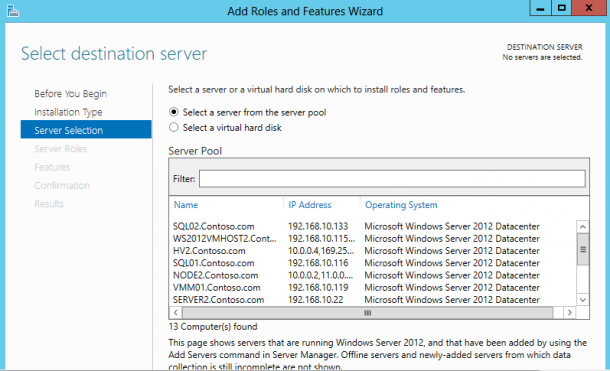Screen dimensions: 610x371
Task: Go to Before You Begin step
Action: click(70, 94)
